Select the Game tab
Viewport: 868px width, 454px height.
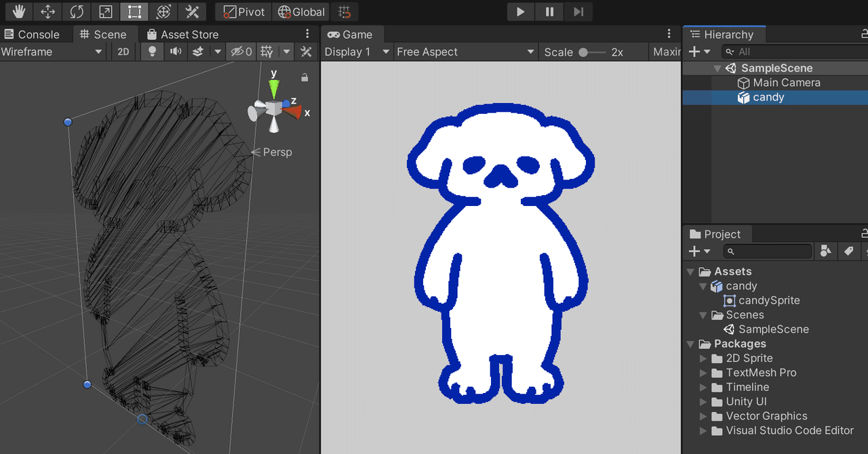pyautogui.click(x=350, y=35)
